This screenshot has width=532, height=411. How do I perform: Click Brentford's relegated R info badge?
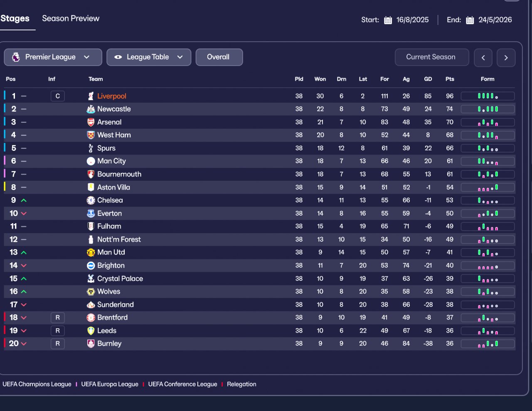57,317
